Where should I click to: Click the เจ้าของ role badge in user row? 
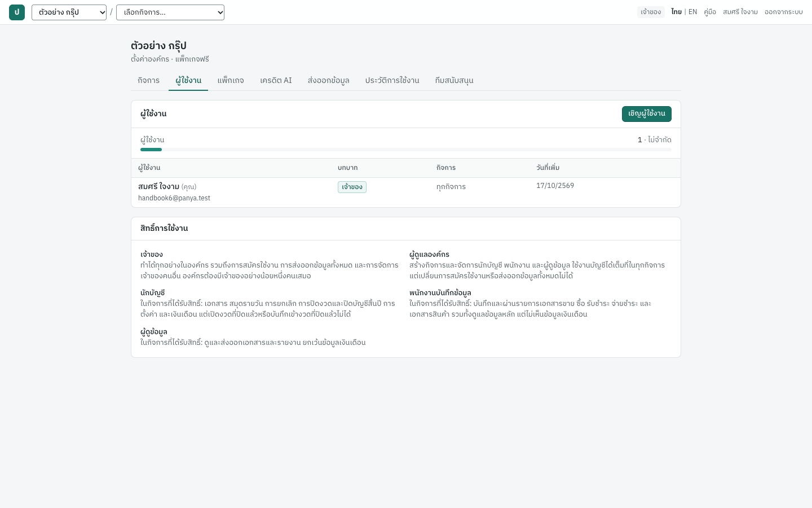point(352,187)
